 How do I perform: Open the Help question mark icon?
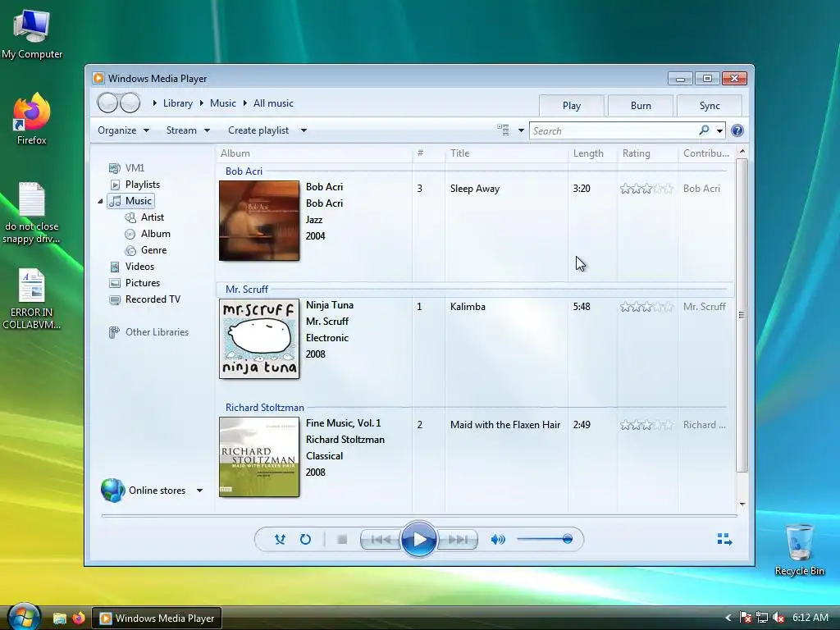click(737, 130)
